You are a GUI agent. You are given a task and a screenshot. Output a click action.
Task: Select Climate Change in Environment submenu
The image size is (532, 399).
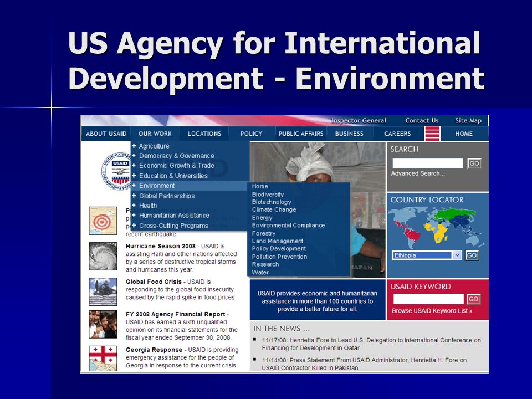pos(274,209)
